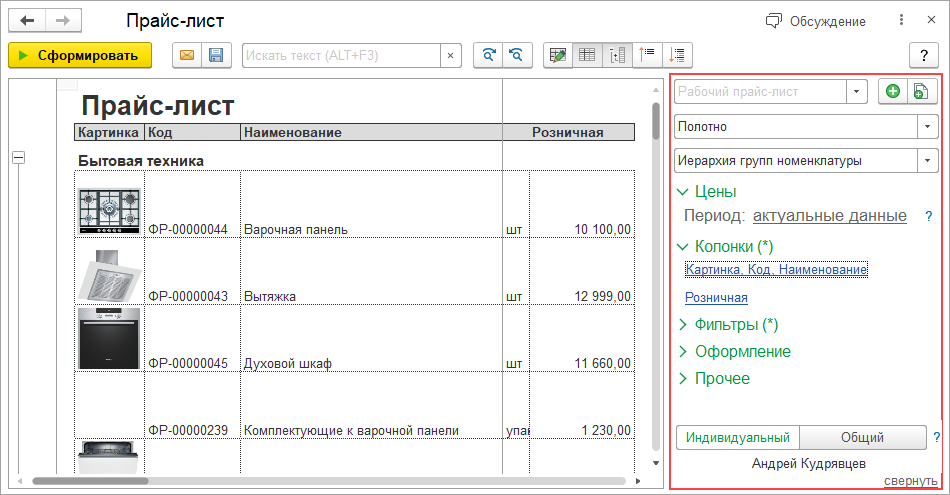Open the Полотно dropdown arrow
950x495 pixels.
pos(928,127)
